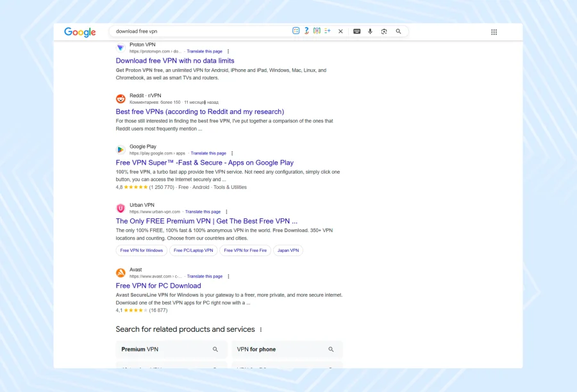Click the www.urban-vpn.com URL text
The image size is (577, 392).
click(x=155, y=212)
